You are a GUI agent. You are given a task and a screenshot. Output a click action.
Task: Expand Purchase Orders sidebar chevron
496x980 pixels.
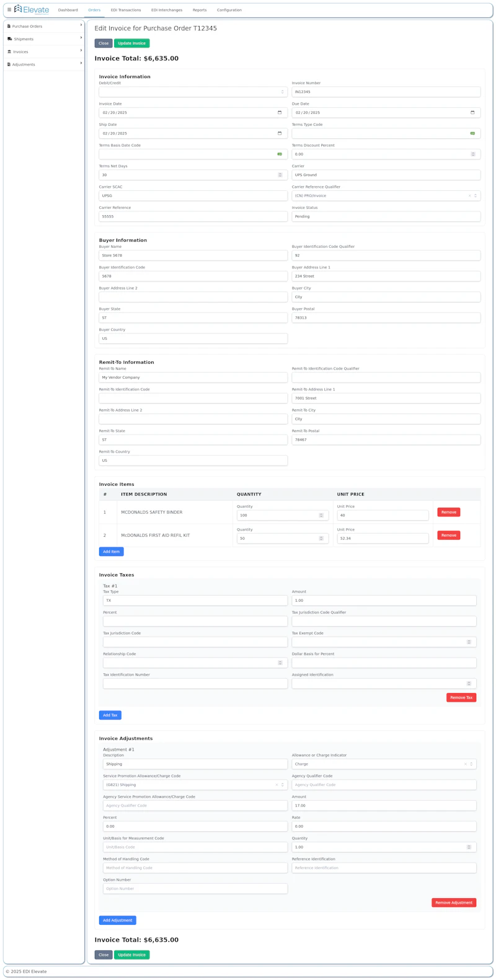(x=81, y=25)
